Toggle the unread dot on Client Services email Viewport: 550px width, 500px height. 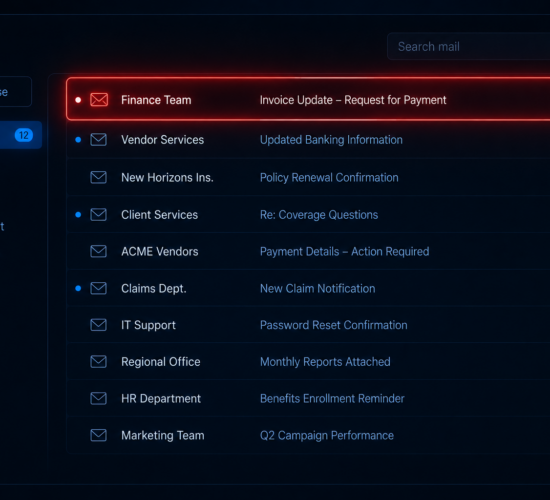78,214
